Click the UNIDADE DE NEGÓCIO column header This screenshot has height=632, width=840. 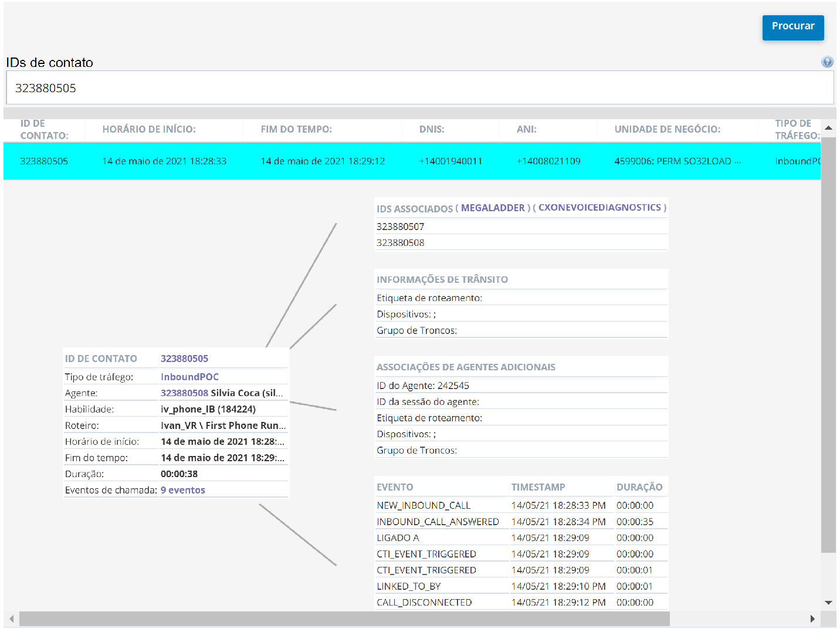pyautogui.click(x=668, y=129)
